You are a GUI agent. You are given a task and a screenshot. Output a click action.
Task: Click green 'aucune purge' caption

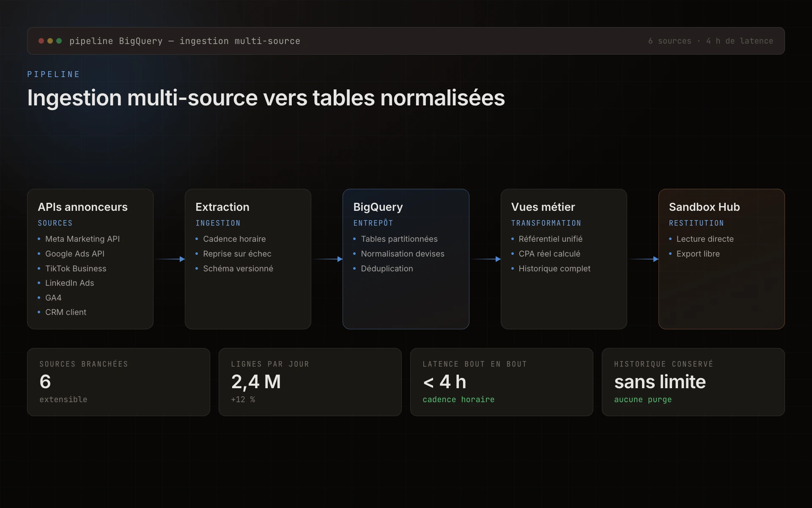[x=643, y=400]
